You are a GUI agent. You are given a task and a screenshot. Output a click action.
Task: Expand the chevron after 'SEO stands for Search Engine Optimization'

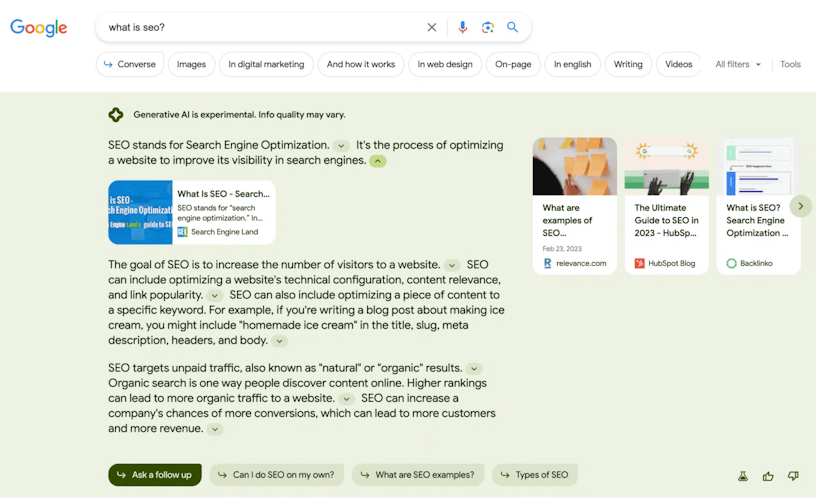(341, 146)
